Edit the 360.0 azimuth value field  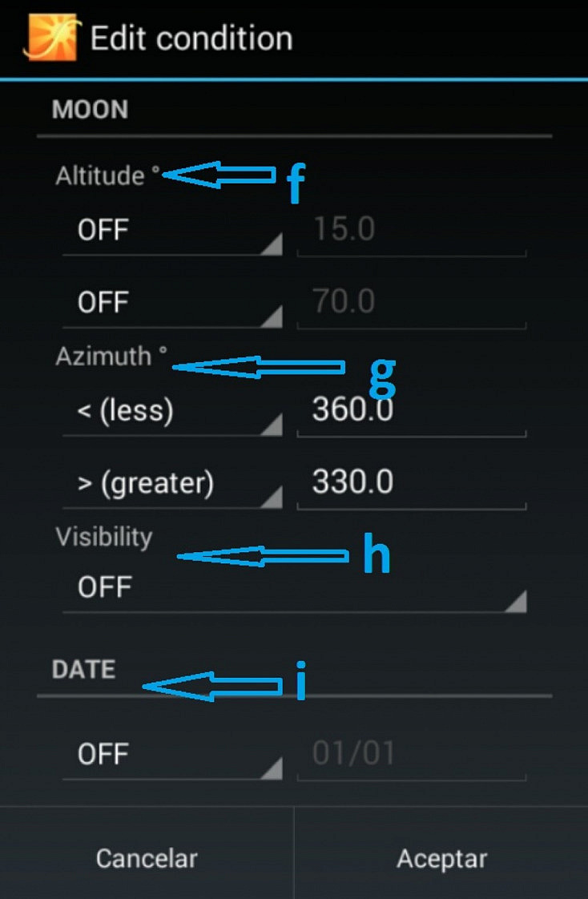pyautogui.click(x=412, y=410)
